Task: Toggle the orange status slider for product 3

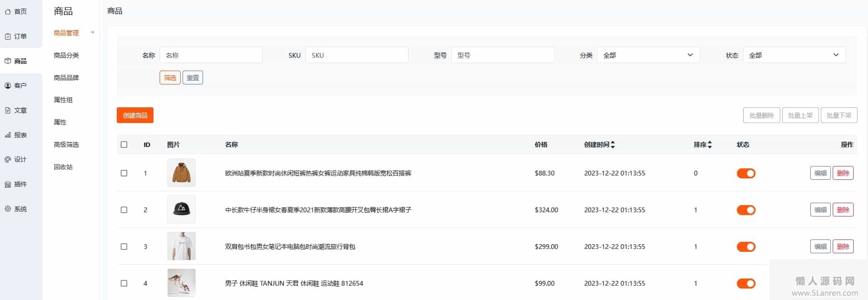Action: click(x=746, y=247)
